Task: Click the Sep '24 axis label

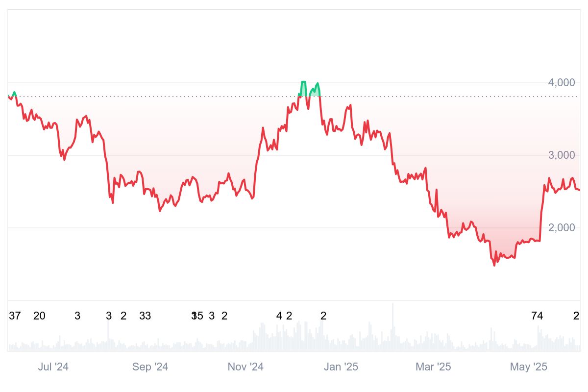Action: [150, 367]
